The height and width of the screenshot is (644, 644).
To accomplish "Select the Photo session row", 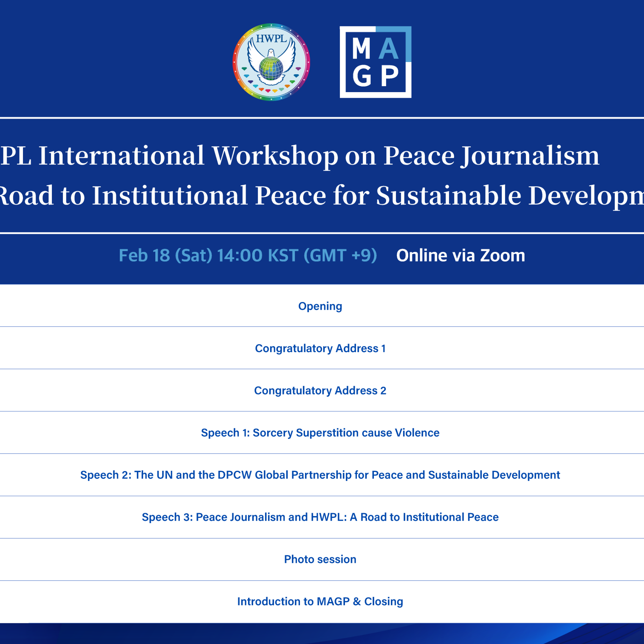I will [320, 559].
